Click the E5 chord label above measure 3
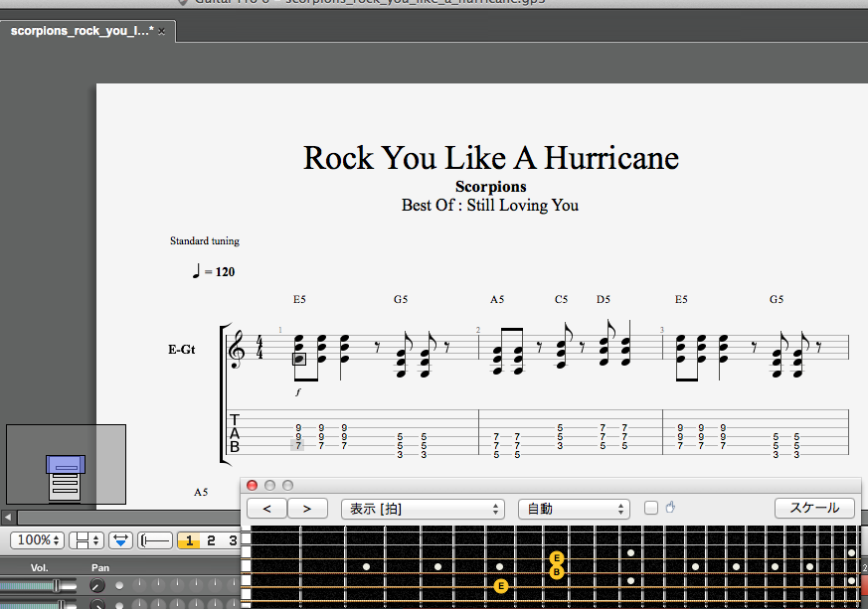Screen dimensions: 868x609 point(681,299)
